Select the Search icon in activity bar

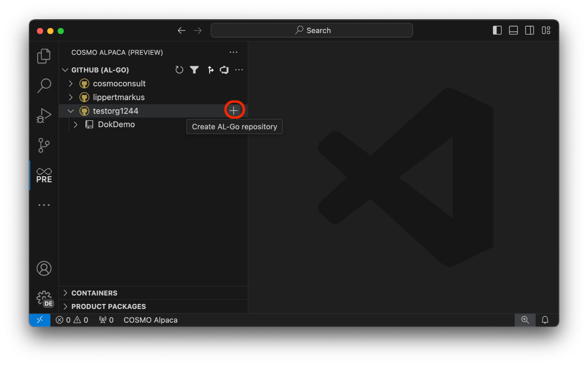tap(44, 85)
